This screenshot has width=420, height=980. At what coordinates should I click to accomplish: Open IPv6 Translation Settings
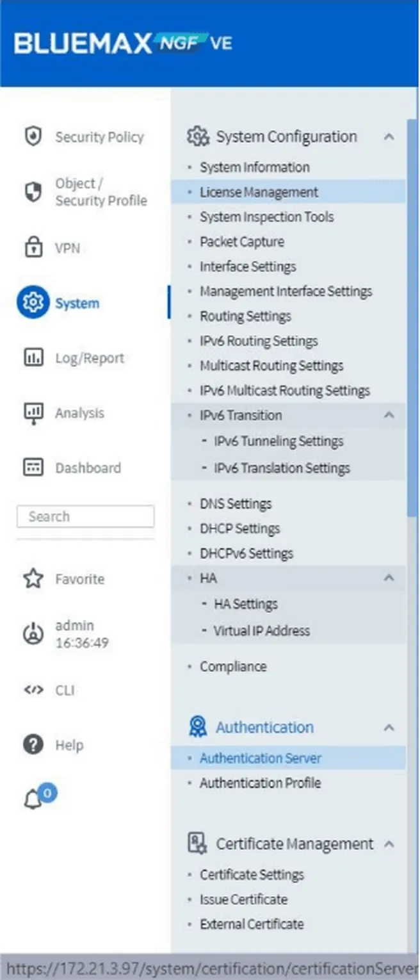282,468
